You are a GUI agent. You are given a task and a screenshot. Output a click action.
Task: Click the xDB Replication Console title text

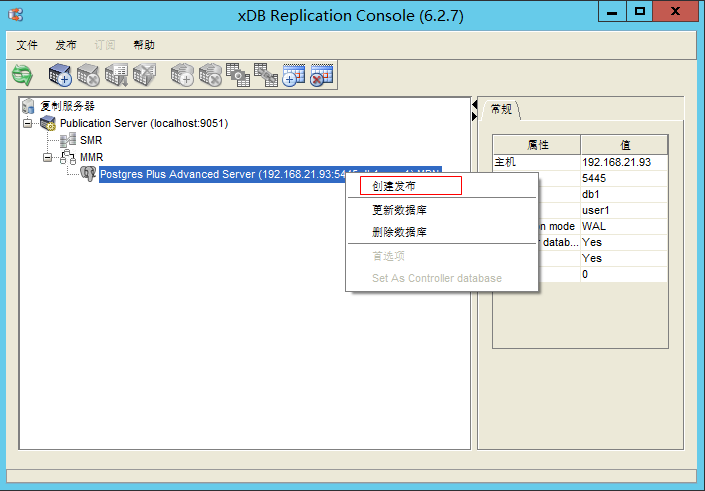351,16
